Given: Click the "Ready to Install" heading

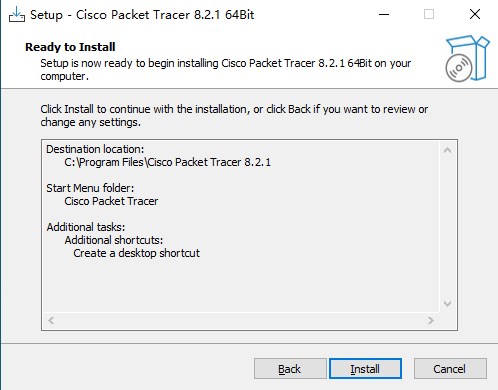Looking at the screenshot, I should tap(70, 47).
